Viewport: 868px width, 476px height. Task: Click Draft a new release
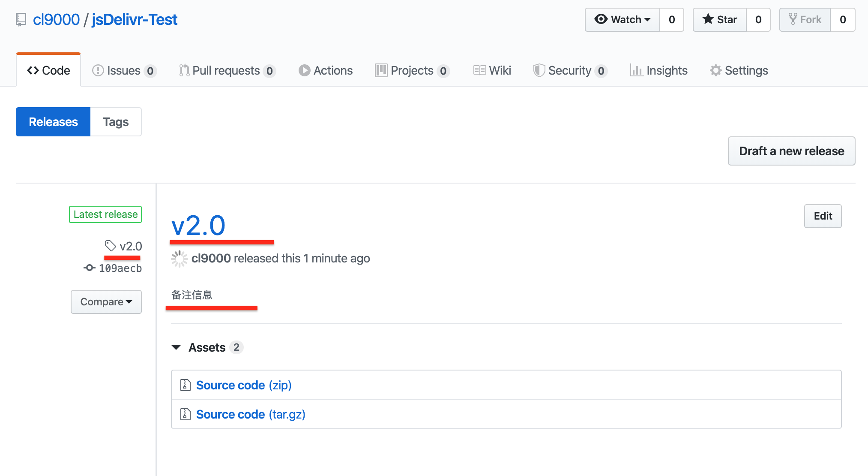[792, 151]
